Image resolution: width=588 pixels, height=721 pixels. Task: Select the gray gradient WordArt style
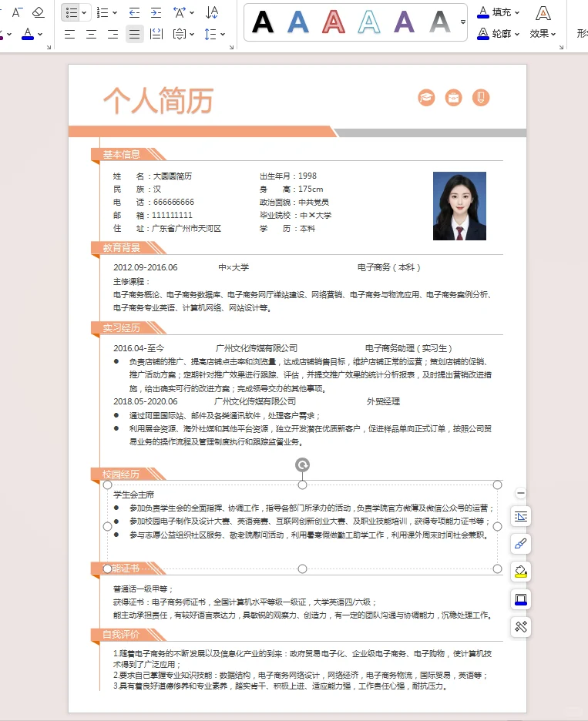[440, 22]
